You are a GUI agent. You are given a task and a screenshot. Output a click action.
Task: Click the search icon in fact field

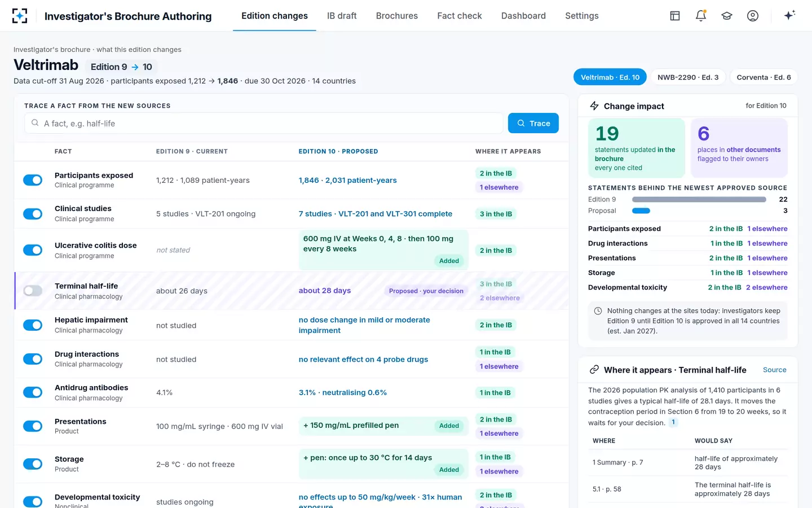coord(35,123)
